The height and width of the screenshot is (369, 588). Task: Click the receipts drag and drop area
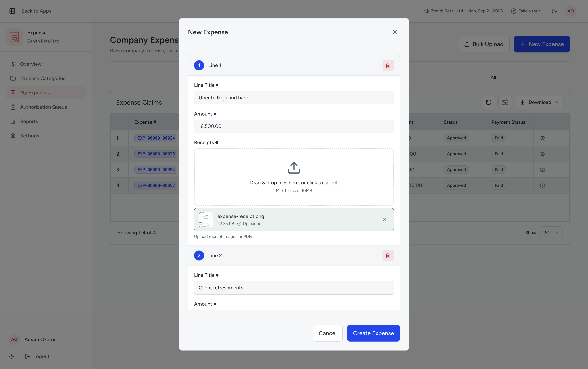coord(294,177)
